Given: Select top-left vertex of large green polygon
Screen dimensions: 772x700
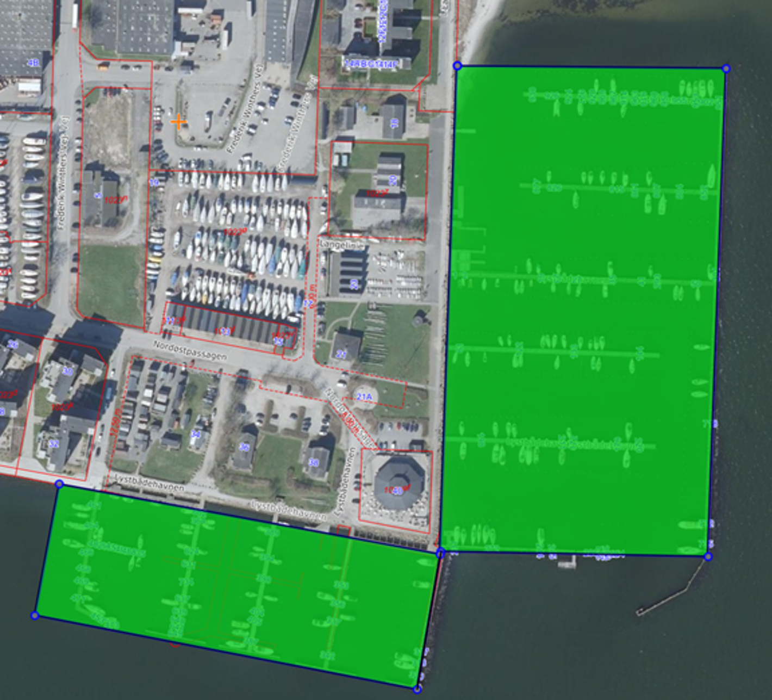Looking at the screenshot, I should (457, 66).
